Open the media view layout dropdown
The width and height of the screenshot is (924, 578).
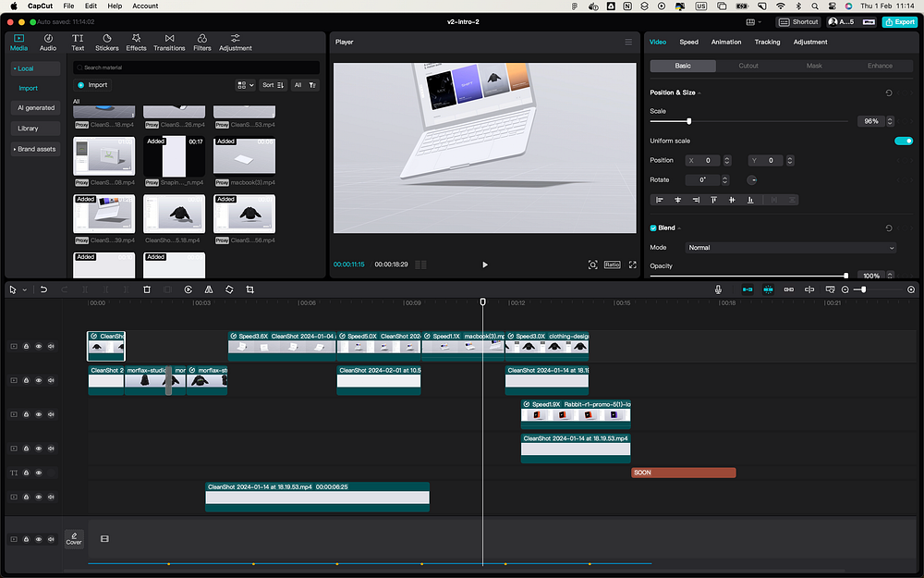tap(245, 85)
